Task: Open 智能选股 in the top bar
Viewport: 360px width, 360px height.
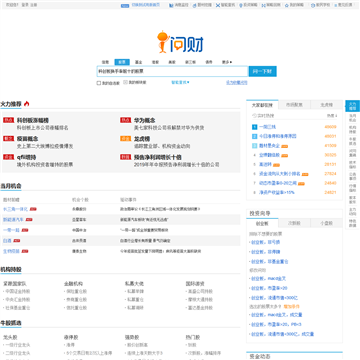Action: 225,5
